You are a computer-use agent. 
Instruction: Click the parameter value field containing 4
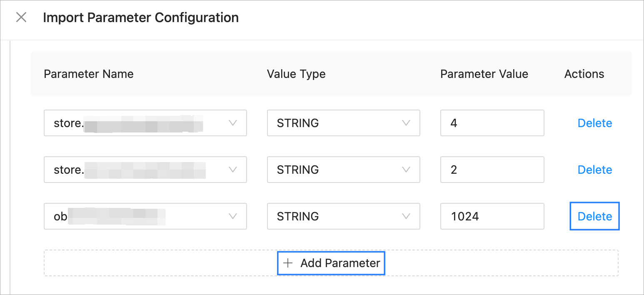(x=492, y=123)
